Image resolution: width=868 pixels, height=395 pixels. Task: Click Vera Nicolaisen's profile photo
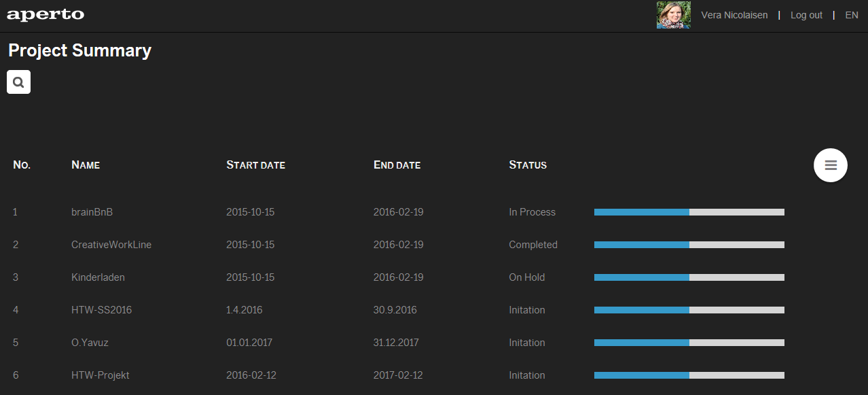(673, 15)
